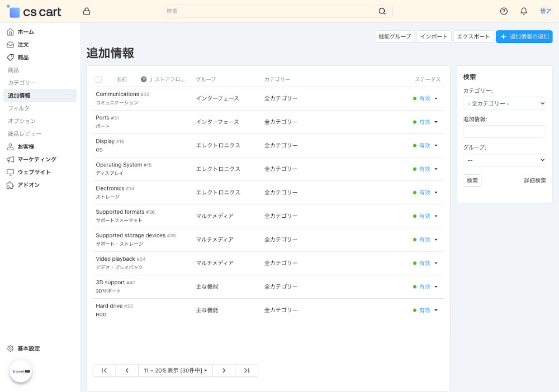Open the help question mark icon
This screenshot has height=392, width=559.
[x=503, y=11]
